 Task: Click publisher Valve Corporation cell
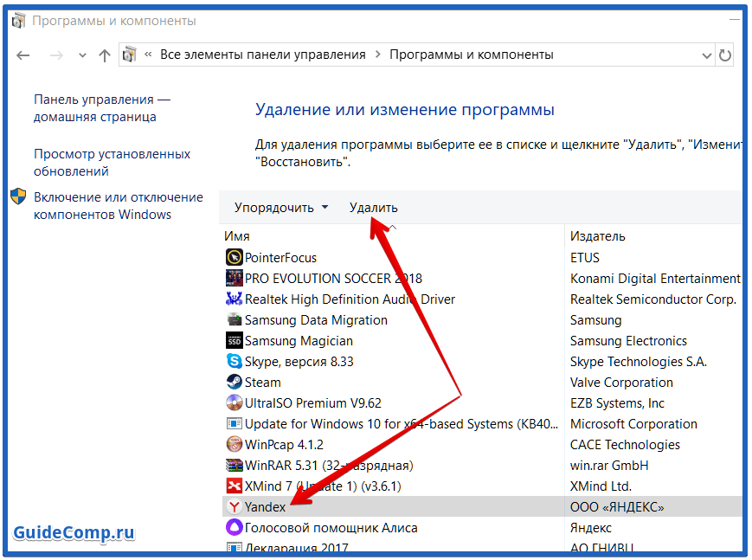[621, 383]
